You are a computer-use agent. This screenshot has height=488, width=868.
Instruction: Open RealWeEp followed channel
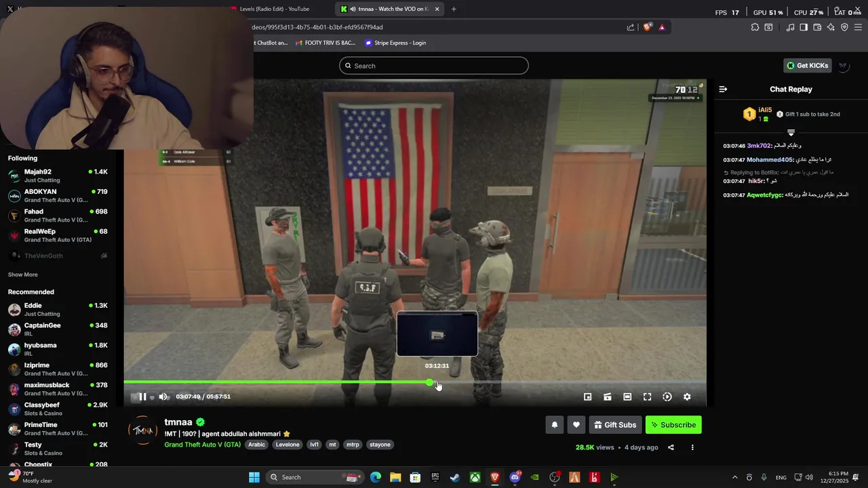(58, 235)
